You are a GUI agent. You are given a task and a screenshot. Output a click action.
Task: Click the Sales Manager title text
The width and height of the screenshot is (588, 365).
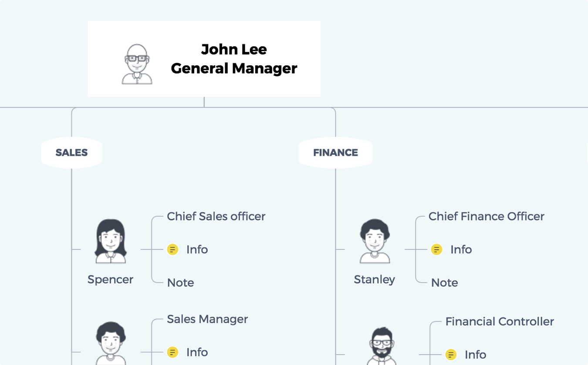click(x=207, y=319)
